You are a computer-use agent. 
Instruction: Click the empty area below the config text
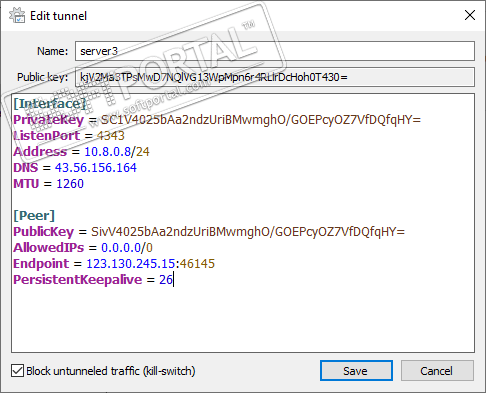(243, 318)
